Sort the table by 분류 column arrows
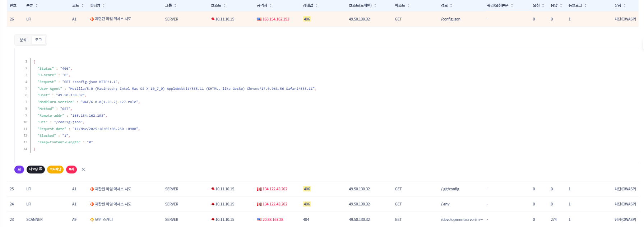 coord(37,5)
